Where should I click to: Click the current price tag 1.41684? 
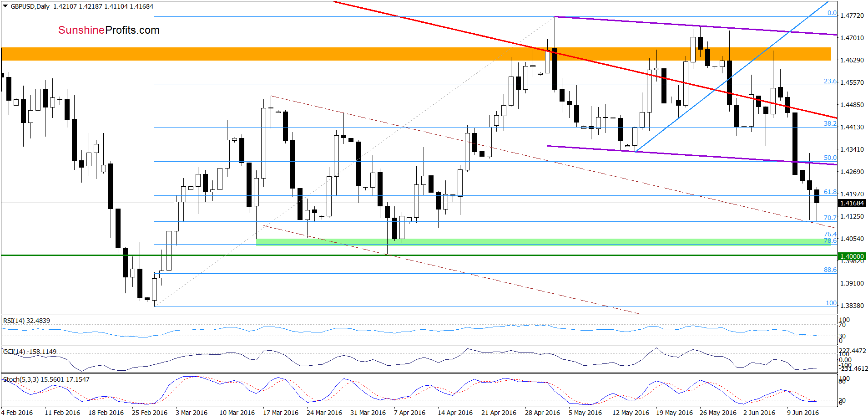[852, 203]
